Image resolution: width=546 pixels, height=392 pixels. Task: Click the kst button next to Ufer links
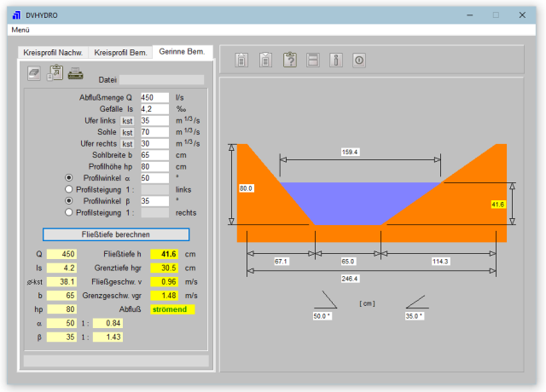click(127, 121)
